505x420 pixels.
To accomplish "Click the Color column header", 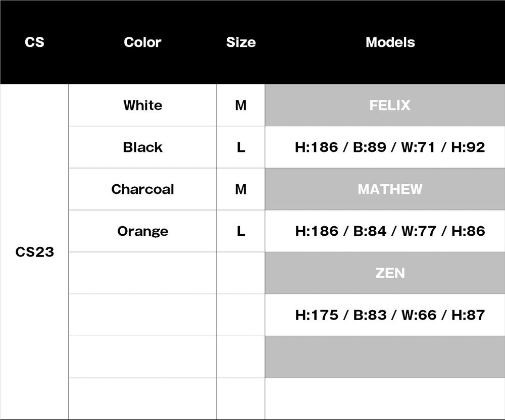I will click(x=142, y=42).
